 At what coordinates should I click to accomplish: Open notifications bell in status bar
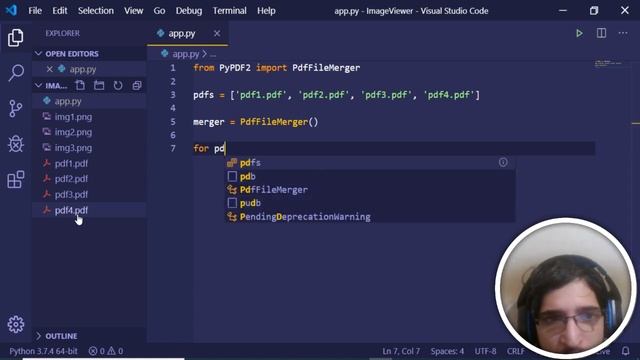625,351
